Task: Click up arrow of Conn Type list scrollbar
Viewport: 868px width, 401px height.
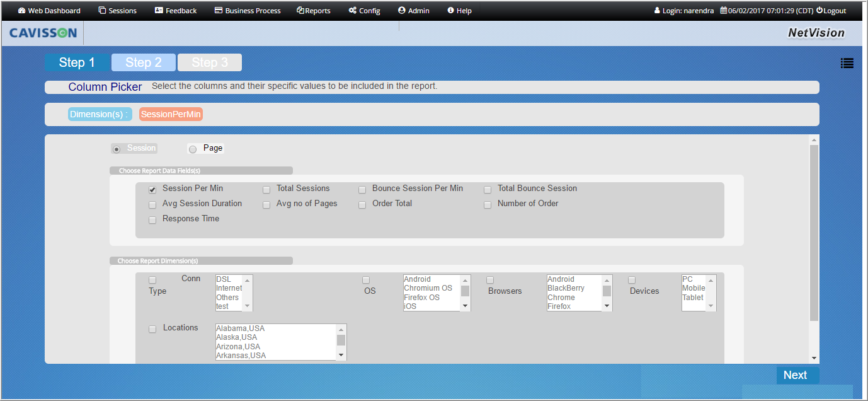Action: pos(248,280)
